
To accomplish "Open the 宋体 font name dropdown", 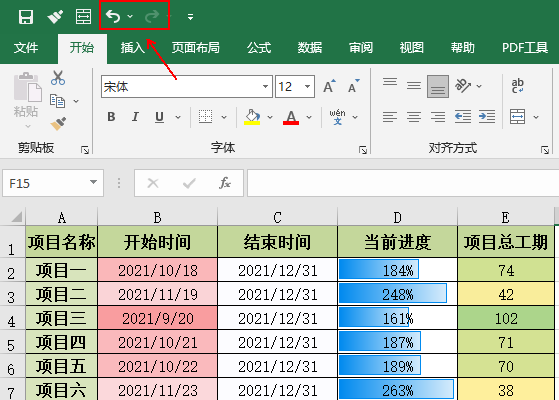I will pos(265,86).
